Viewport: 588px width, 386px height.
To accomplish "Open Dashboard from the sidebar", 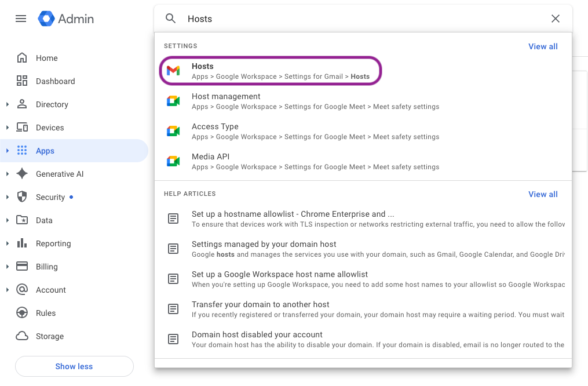I will [55, 81].
